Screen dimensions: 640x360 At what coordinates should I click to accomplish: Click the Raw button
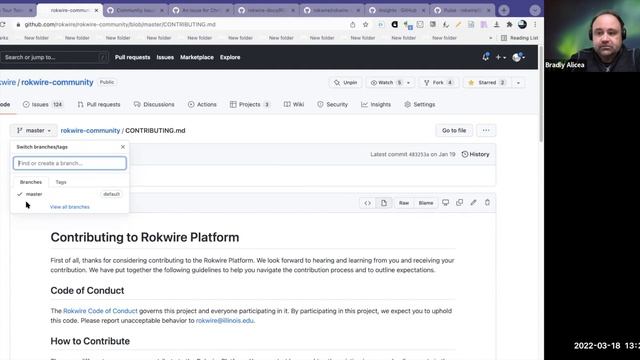[404, 203]
